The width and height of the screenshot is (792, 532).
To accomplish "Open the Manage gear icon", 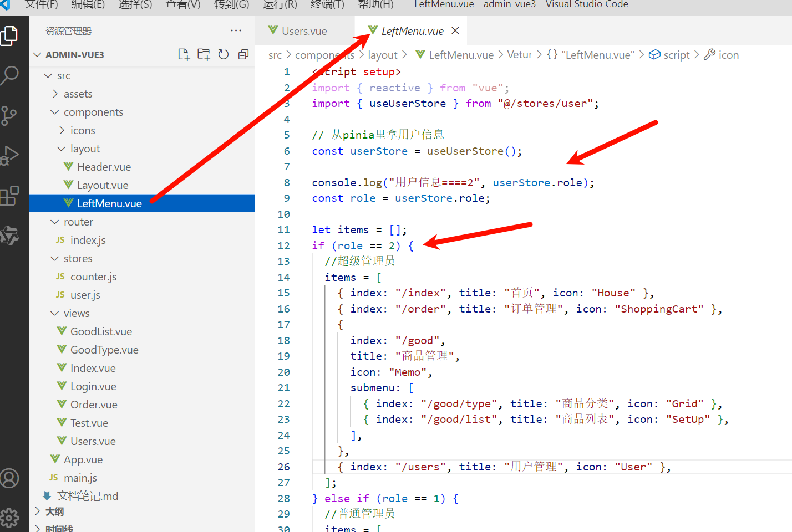I will (9, 518).
